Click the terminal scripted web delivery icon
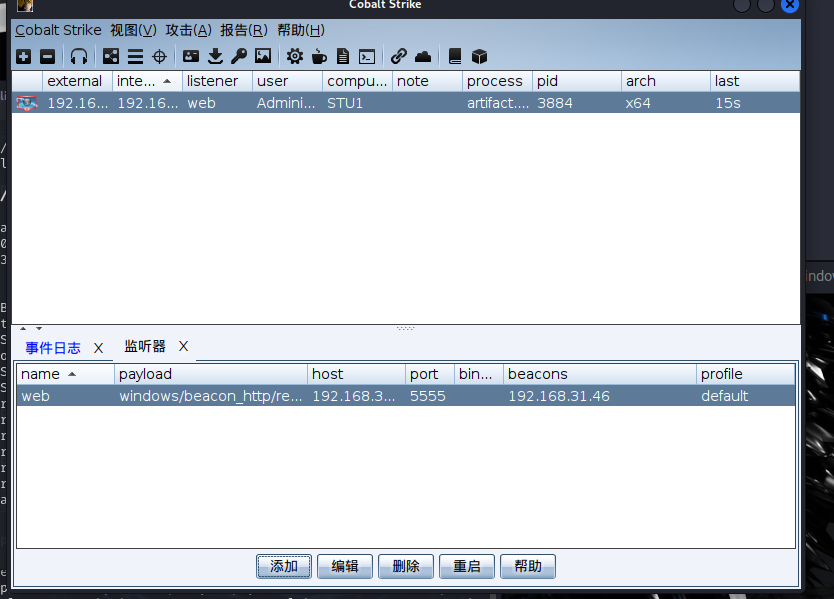 (367, 56)
